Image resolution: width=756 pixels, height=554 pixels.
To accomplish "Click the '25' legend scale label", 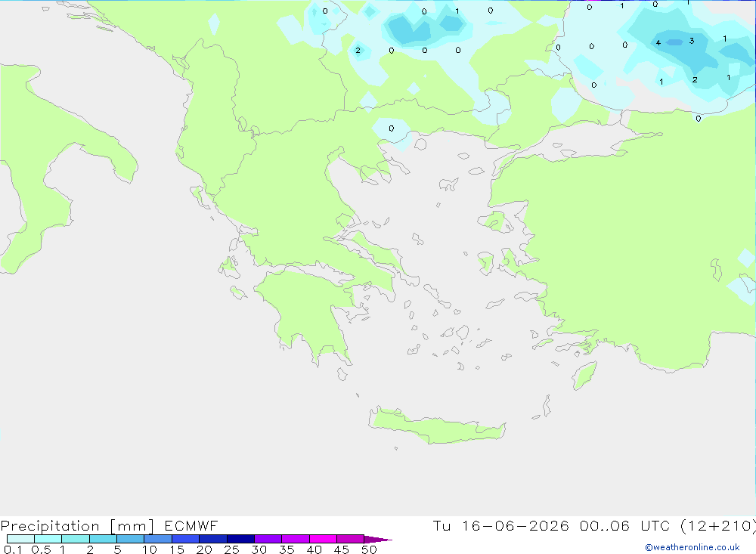I will pyautogui.click(x=231, y=549).
